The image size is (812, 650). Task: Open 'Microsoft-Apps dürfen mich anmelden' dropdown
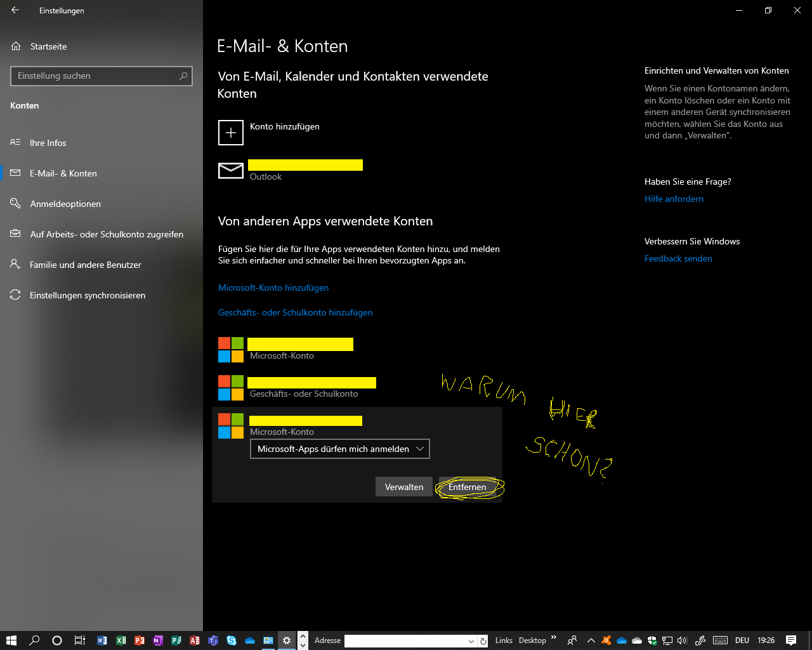click(x=340, y=449)
